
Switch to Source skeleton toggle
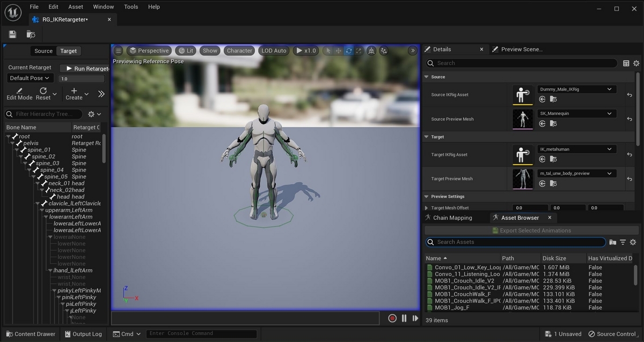tap(43, 51)
